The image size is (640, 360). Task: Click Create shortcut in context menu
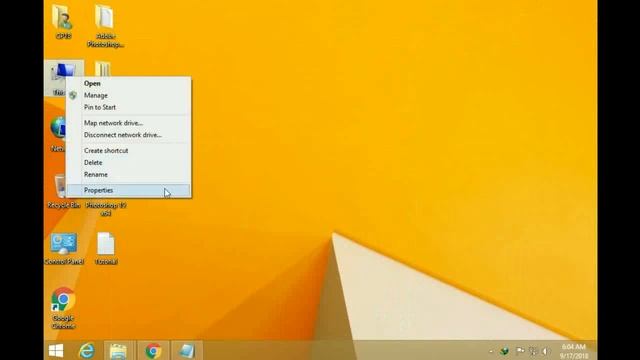(128, 151)
